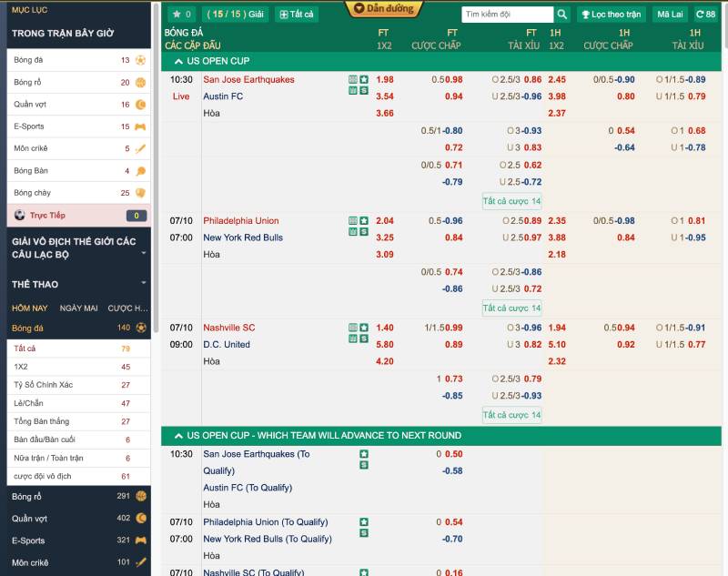
Task: Bet San Jose Earthquakes FT 1X2 odds 1.98
Action: [385, 79]
